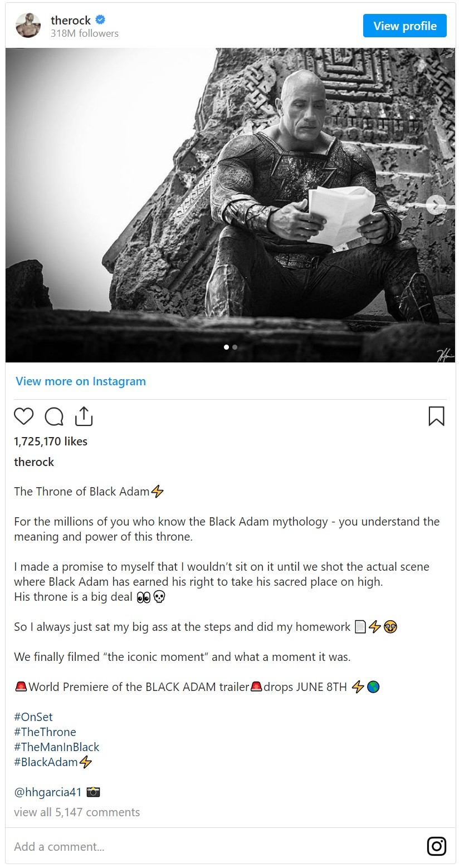459x868 pixels.
Task: Select second carousel dot indicator
Action: [x=235, y=347]
